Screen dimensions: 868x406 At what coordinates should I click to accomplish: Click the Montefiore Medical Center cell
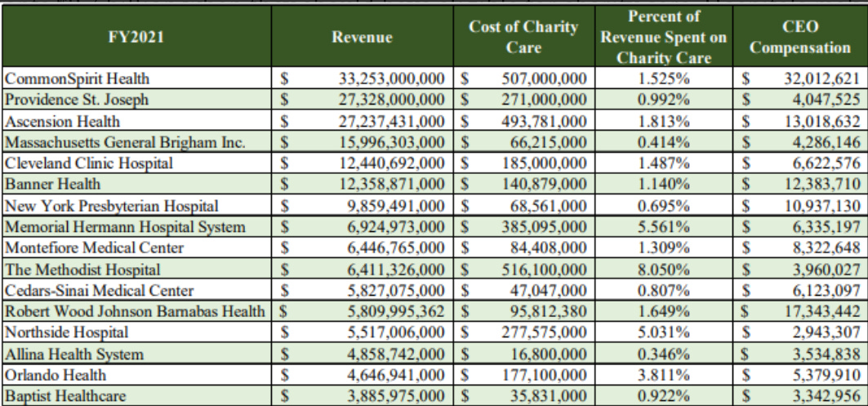[x=136, y=248]
